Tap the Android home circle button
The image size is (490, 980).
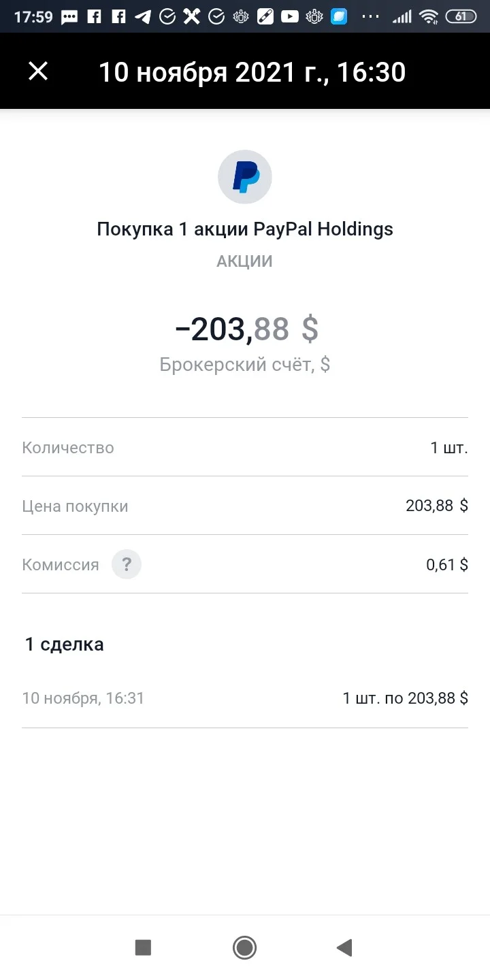[x=244, y=947]
